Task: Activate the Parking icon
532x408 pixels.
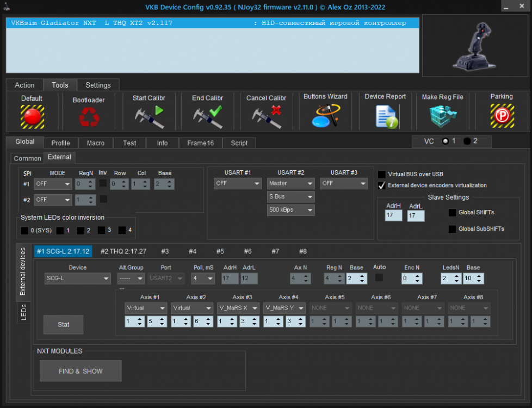Action: pos(502,116)
